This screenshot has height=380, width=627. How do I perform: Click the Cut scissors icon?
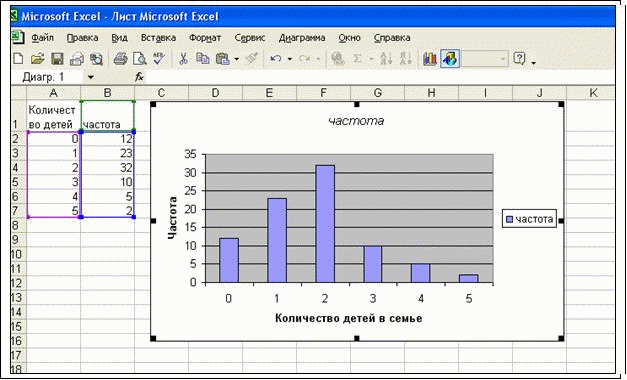[183, 59]
